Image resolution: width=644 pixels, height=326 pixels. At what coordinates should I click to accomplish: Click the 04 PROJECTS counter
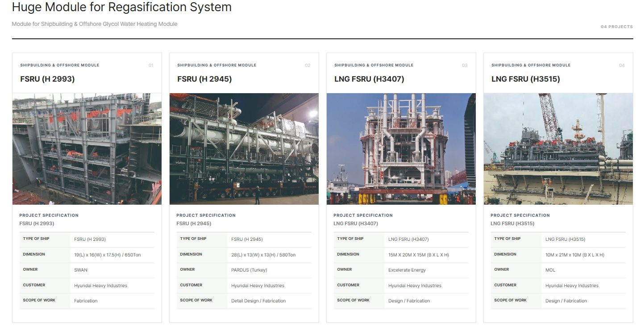pyautogui.click(x=617, y=27)
